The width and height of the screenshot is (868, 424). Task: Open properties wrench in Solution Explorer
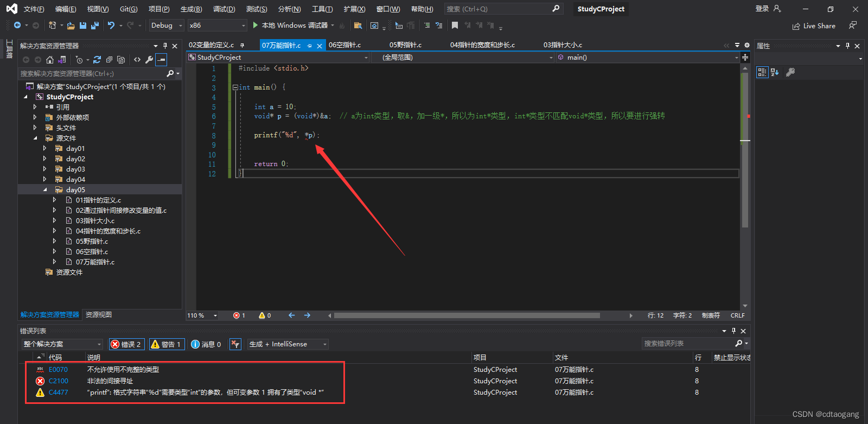click(149, 60)
